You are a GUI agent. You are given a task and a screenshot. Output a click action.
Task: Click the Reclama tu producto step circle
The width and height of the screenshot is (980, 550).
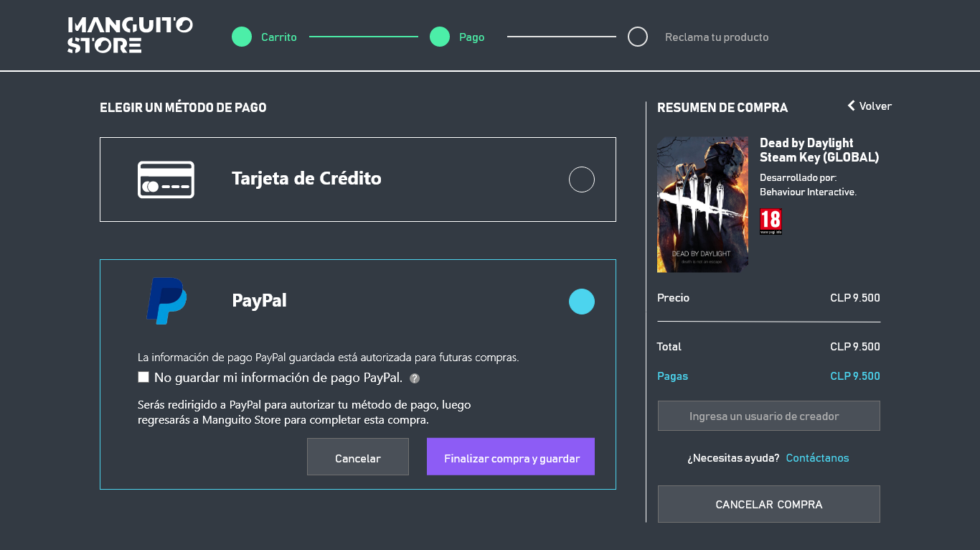point(638,37)
